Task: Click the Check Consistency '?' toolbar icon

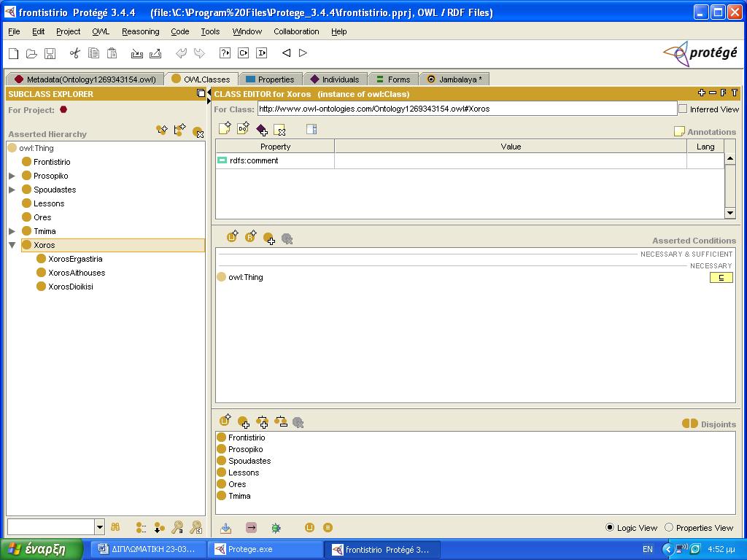Action: click(225, 52)
